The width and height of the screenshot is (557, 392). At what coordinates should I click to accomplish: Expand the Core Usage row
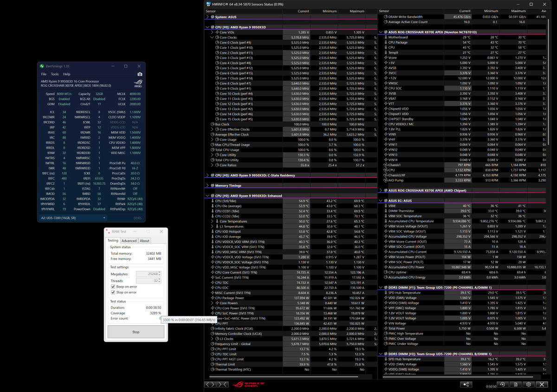(x=212, y=140)
